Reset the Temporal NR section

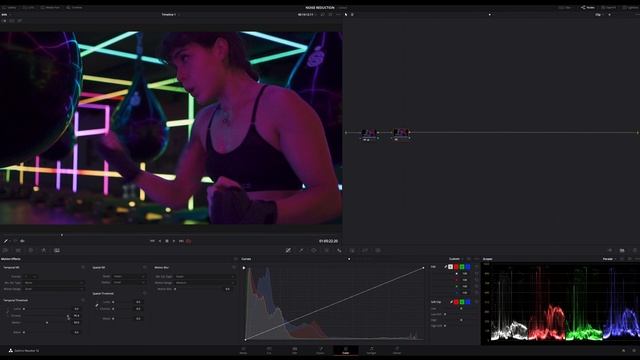[x=83, y=267]
